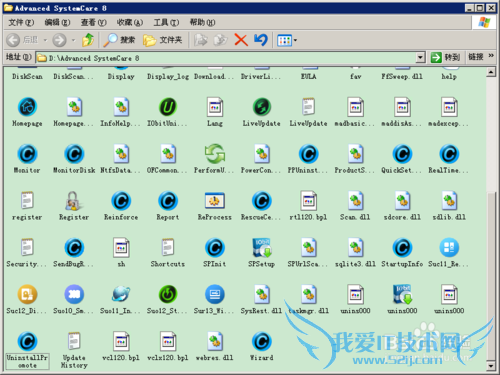This screenshot has width=500, height=375.
Task: Select the PPUninst... application icon
Action: pyautogui.click(x=308, y=154)
